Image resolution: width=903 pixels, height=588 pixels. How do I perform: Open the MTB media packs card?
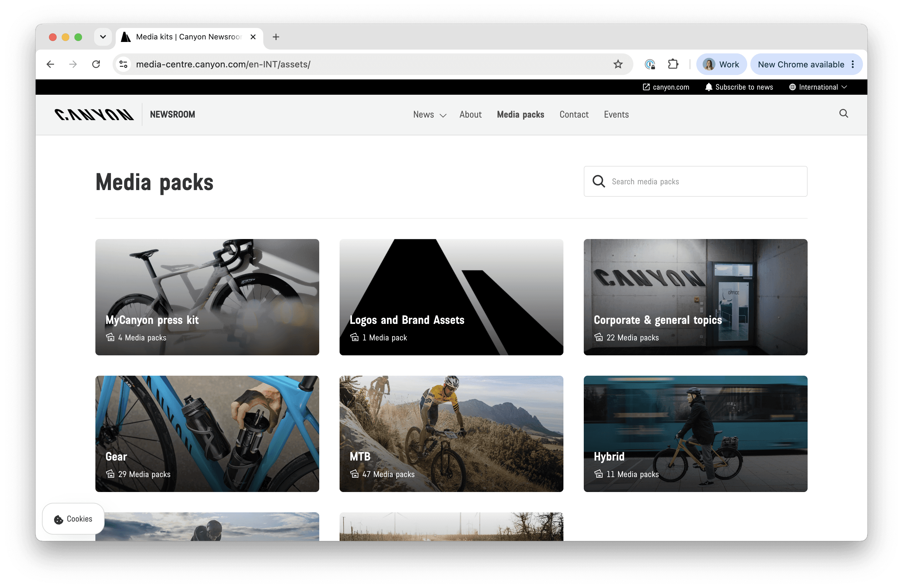(x=451, y=434)
